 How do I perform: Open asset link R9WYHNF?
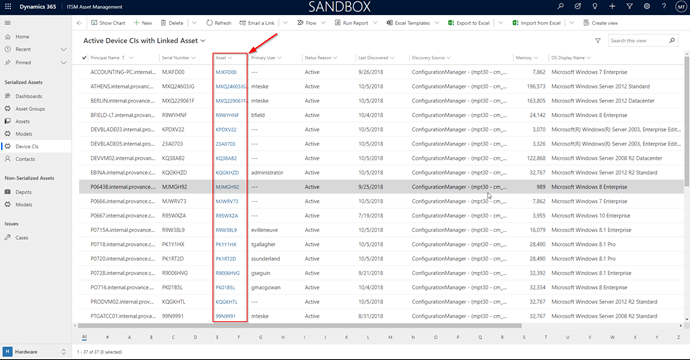click(227, 115)
